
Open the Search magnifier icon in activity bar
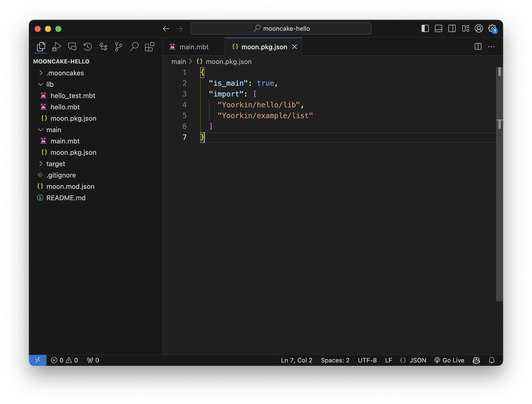pos(134,47)
